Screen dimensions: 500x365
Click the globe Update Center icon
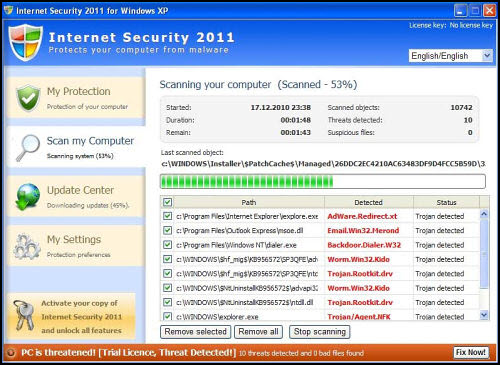[28, 197]
